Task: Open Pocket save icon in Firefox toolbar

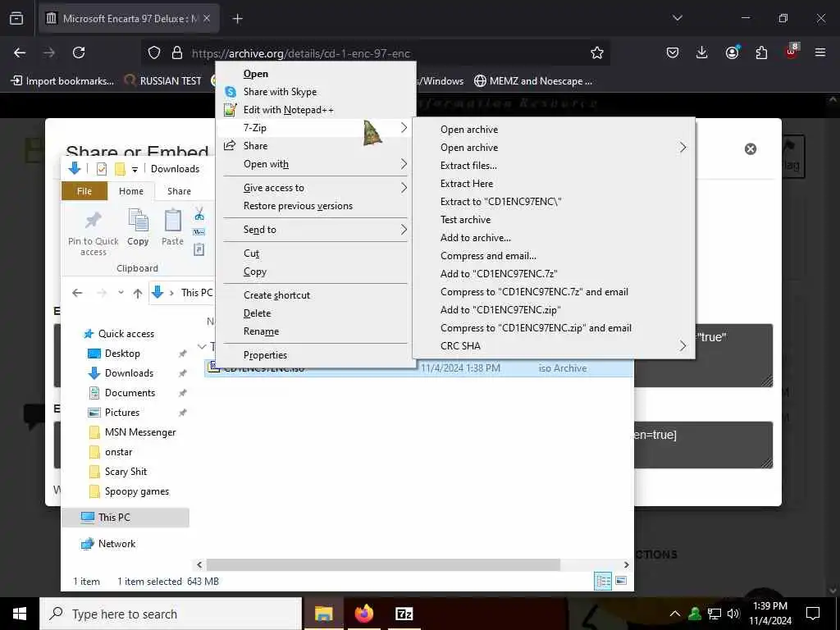Action: (x=673, y=52)
